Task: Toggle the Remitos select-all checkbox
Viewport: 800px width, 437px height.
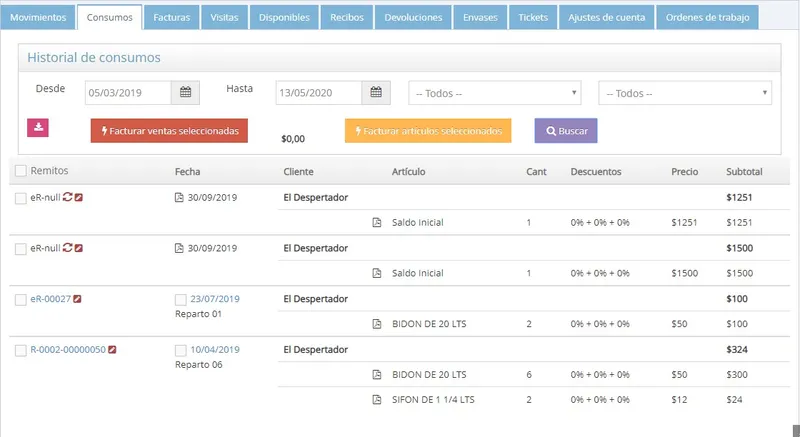Action: pyautogui.click(x=20, y=171)
